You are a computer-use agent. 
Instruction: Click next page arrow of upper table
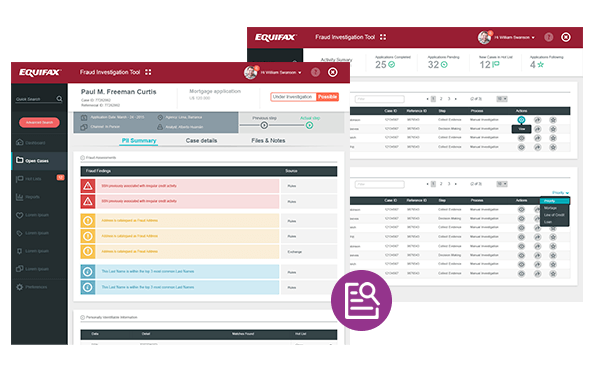[456, 99]
